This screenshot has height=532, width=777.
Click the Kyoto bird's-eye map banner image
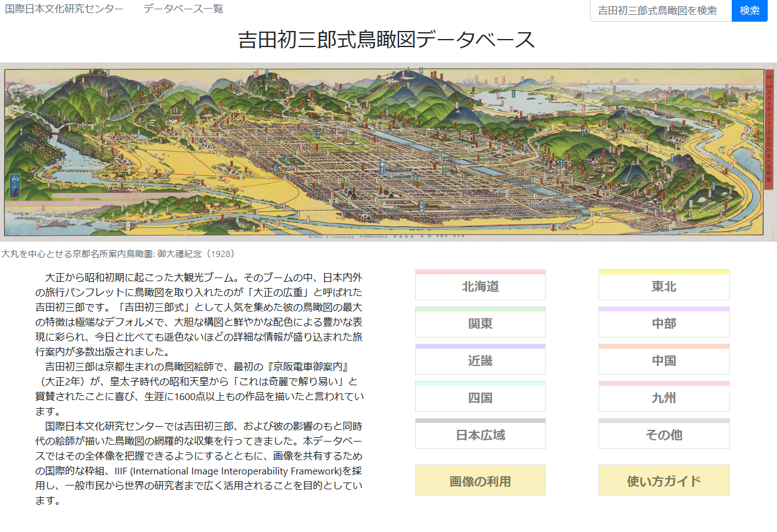point(384,152)
